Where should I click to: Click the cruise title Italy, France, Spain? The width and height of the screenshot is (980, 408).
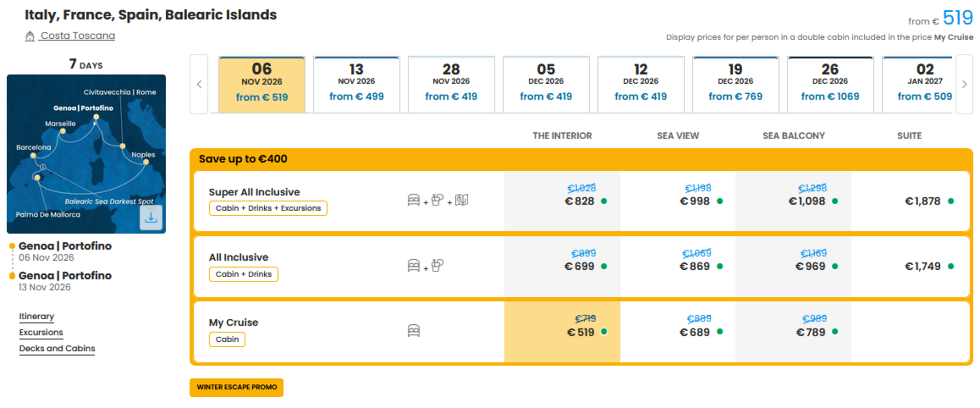coord(150,15)
